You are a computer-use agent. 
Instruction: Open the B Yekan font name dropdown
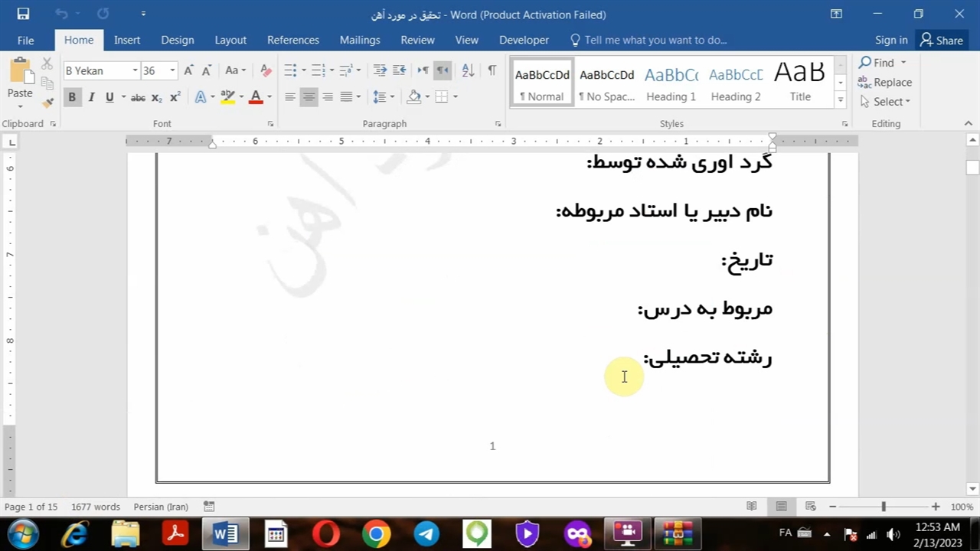pyautogui.click(x=135, y=70)
